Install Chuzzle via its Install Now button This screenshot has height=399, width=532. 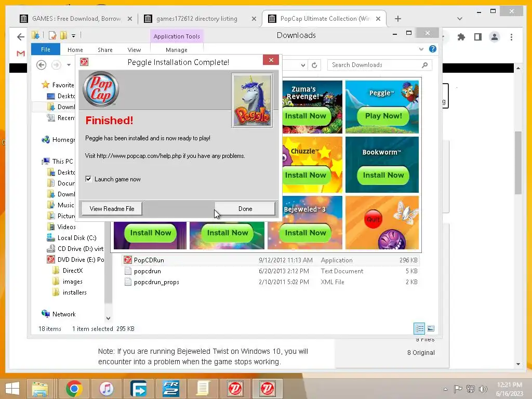[x=305, y=175]
